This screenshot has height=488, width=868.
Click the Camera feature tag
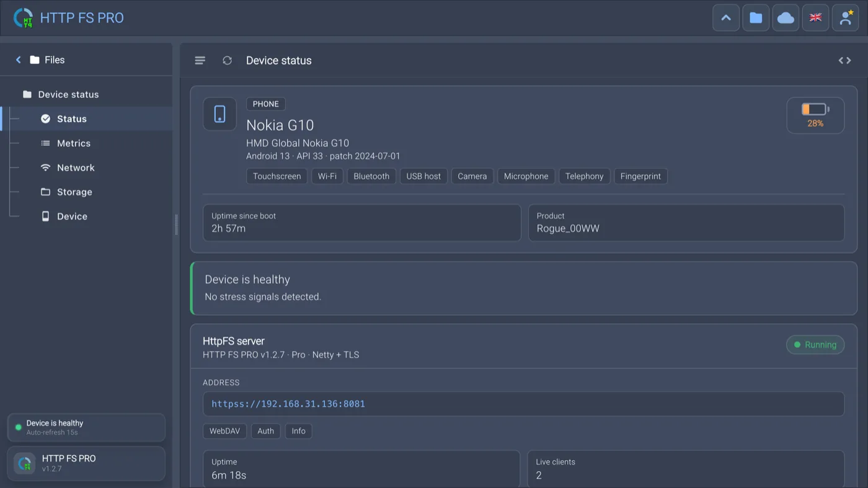tap(472, 176)
